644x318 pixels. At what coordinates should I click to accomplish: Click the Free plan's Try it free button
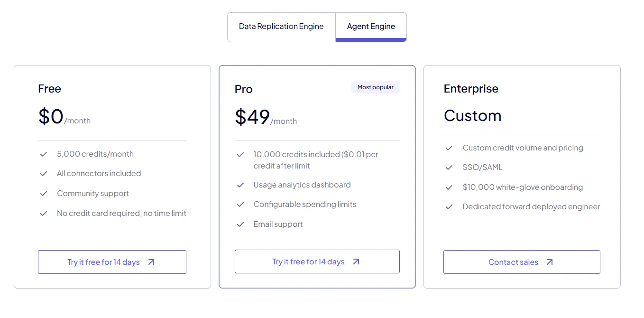[x=112, y=262]
